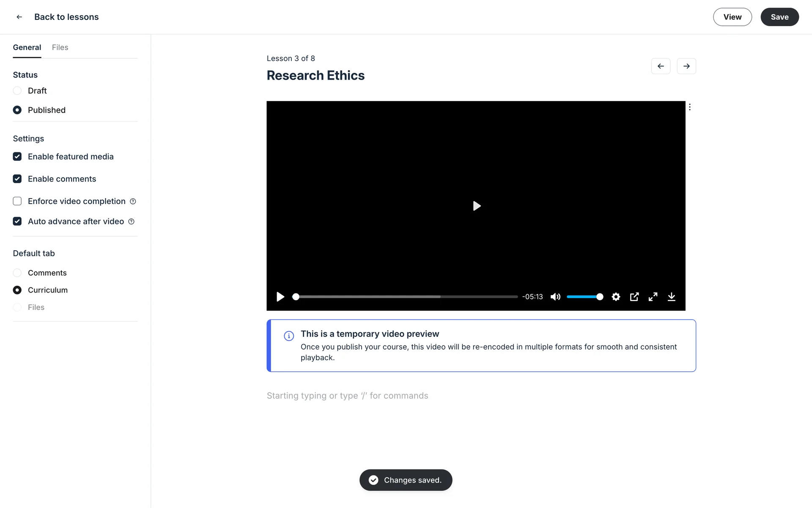Enter fullscreen video mode
This screenshot has height=508, width=812.
(653, 297)
